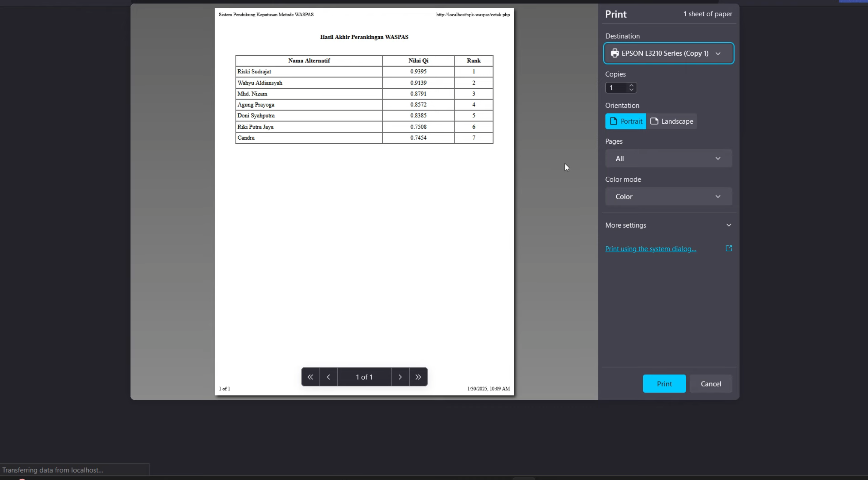Click the 0.7454 Nilai Qi value
868x480 pixels.
pos(418,138)
